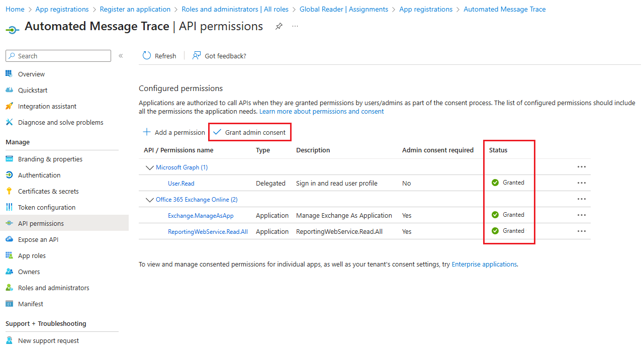Click the Got feedback? button label

click(x=226, y=56)
